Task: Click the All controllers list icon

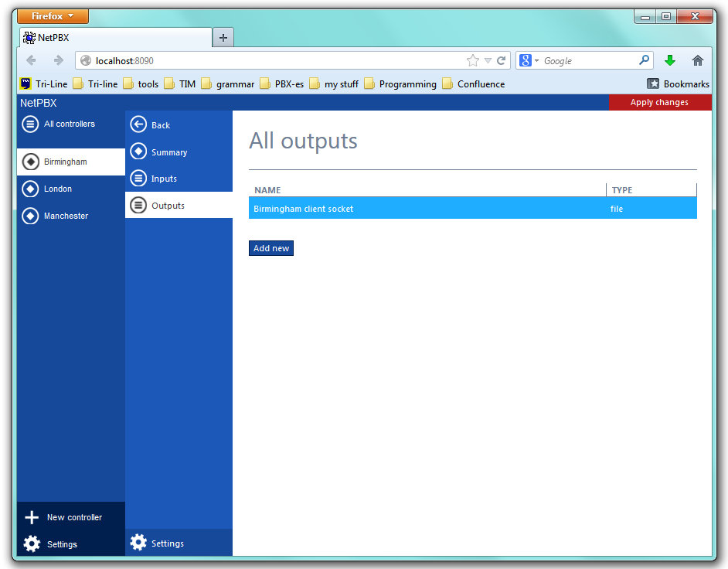Action: tap(30, 124)
